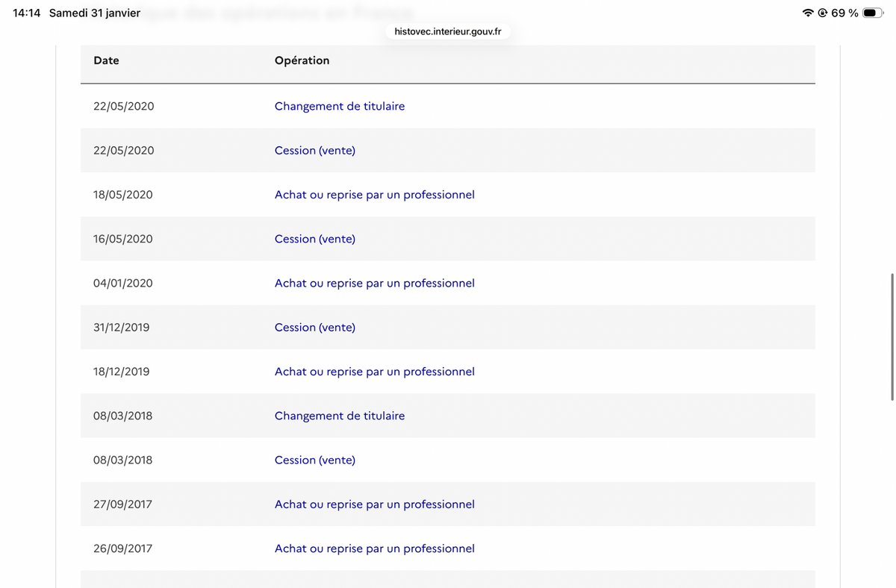
Task: Tap the battery icon in status bar
Action: point(874,13)
